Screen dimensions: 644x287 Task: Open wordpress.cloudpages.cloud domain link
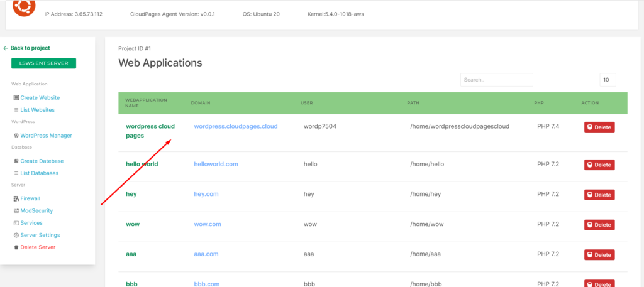tap(236, 126)
